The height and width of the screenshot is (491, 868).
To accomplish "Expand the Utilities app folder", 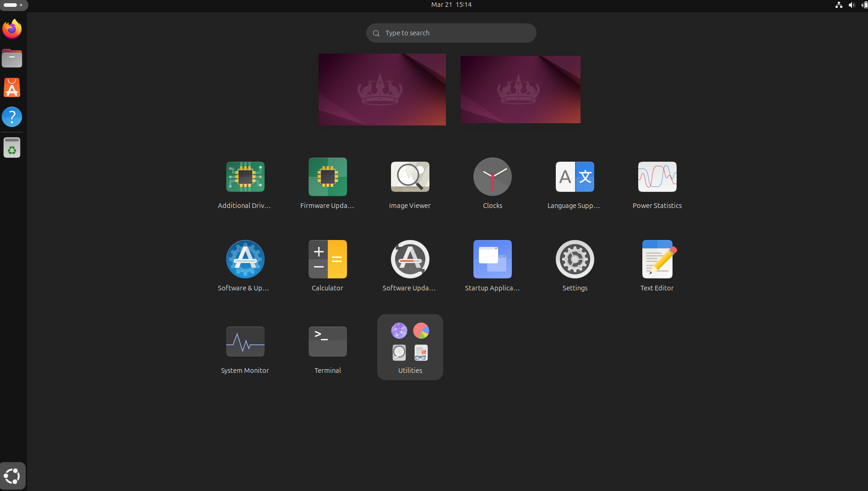I will [x=410, y=347].
